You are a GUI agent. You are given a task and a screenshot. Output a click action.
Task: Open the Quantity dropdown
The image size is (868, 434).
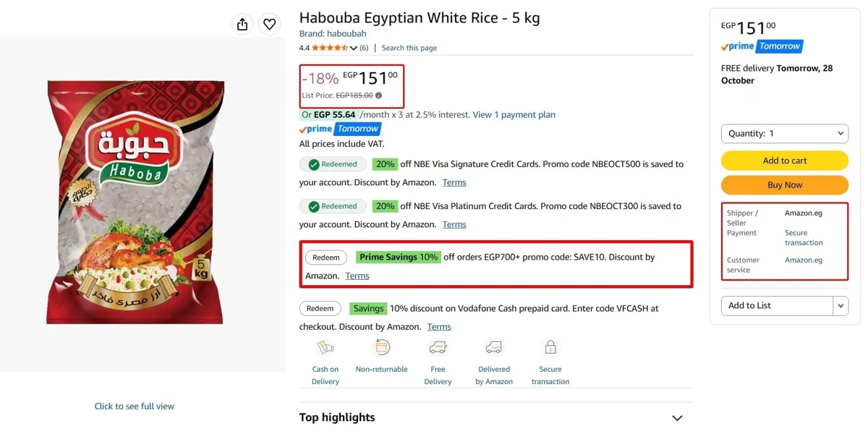pos(785,134)
